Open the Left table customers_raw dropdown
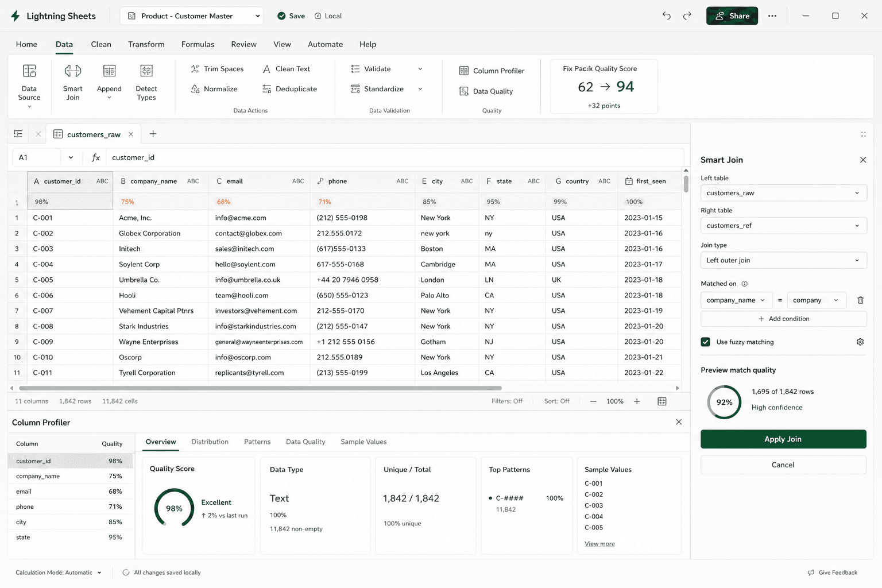882x588 pixels. pyautogui.click(x=783, y=193)
